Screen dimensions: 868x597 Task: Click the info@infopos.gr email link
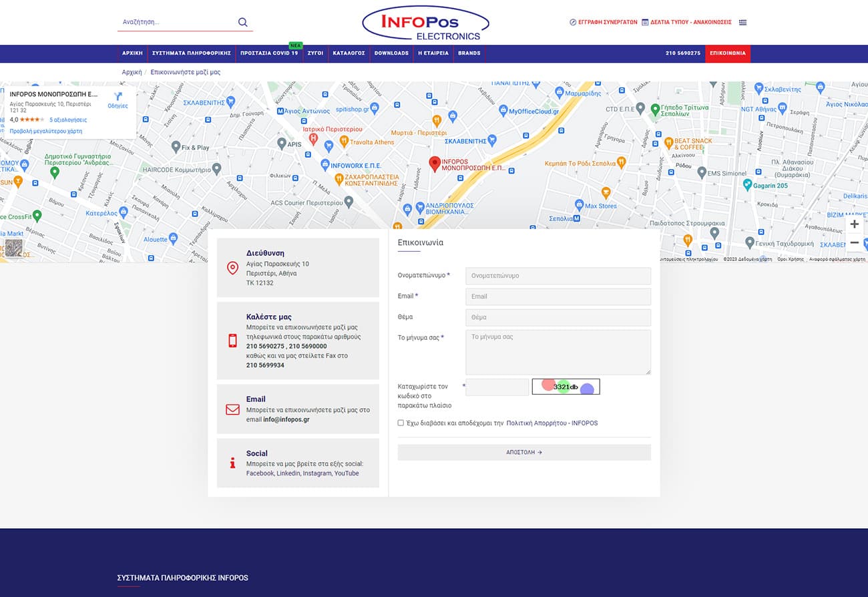point(286,419)
